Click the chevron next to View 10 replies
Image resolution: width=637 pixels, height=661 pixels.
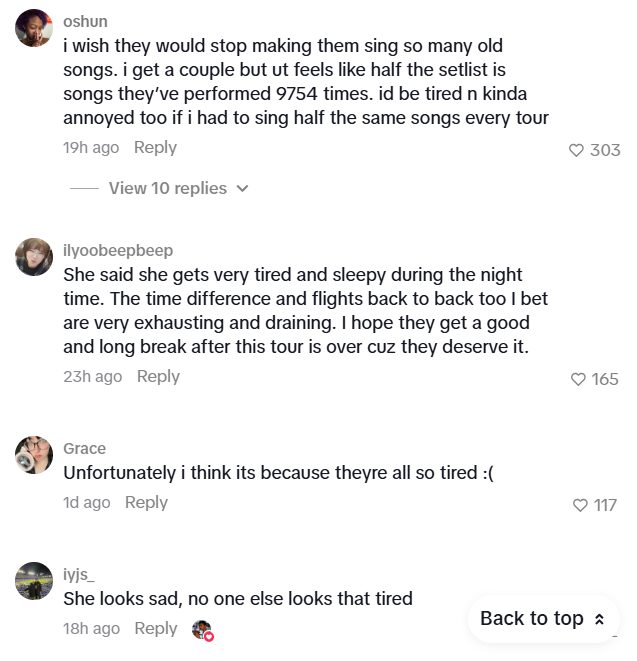click(241, 188)
